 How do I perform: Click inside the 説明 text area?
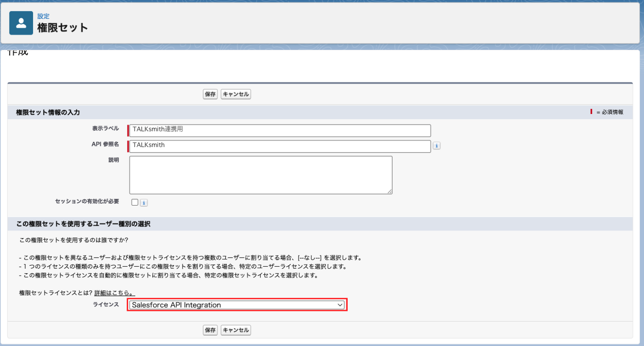click(x=261, y=175)
